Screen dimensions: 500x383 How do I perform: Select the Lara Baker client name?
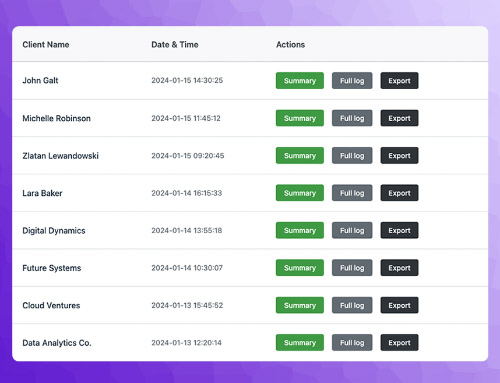point(42,193)
